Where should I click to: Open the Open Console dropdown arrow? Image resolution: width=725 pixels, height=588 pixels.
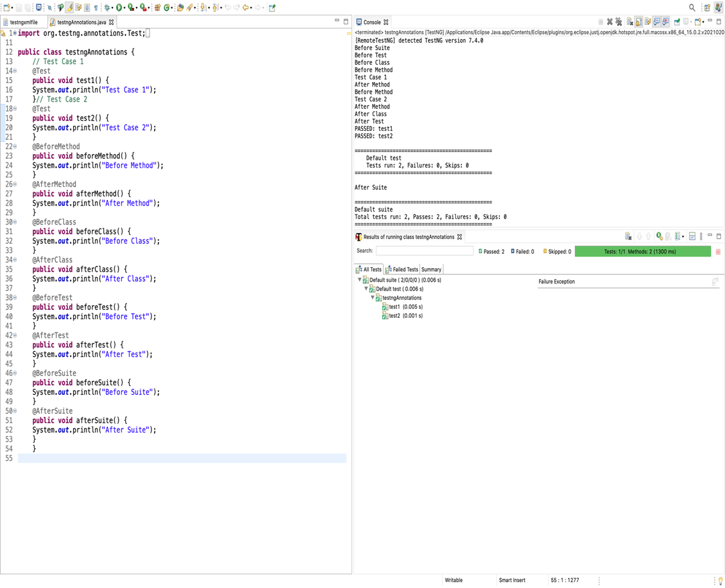704,22
